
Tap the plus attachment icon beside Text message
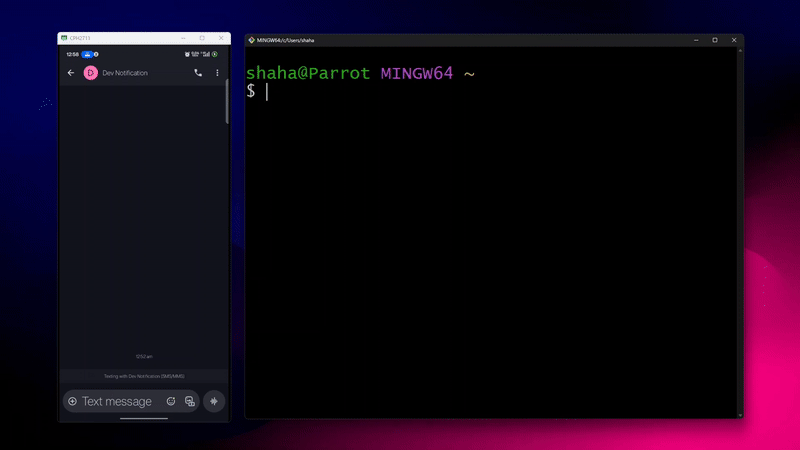click(72, 401)
